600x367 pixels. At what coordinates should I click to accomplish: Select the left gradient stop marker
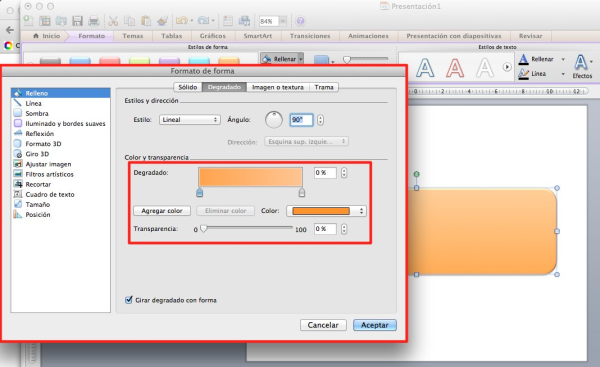(199, 192)
